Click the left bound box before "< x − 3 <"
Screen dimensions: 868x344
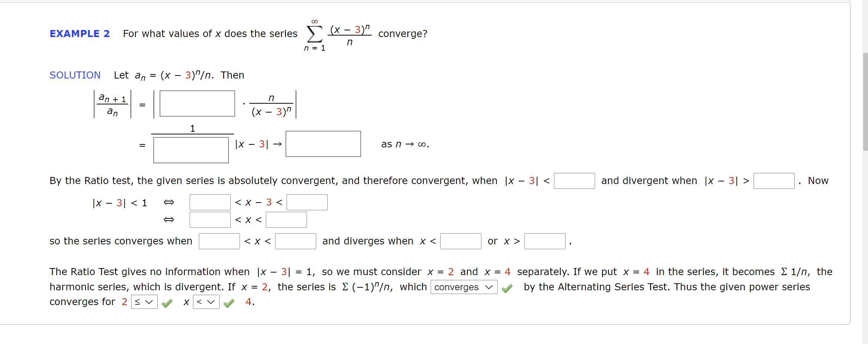click(x=210, y=202)
